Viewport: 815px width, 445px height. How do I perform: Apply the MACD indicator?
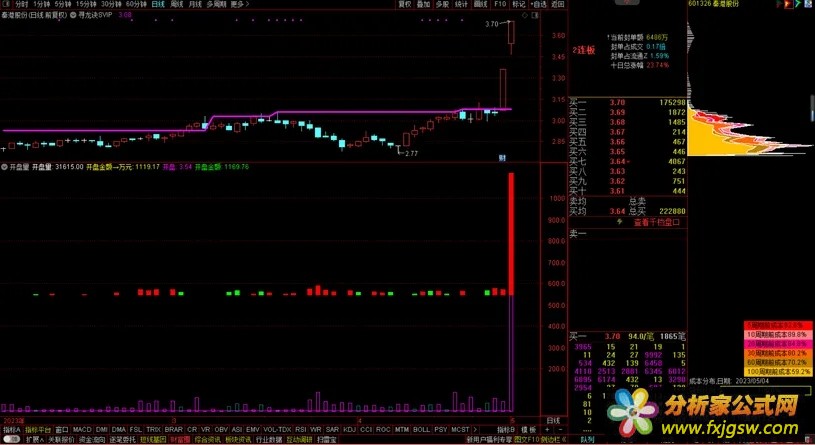coord(82,430)
